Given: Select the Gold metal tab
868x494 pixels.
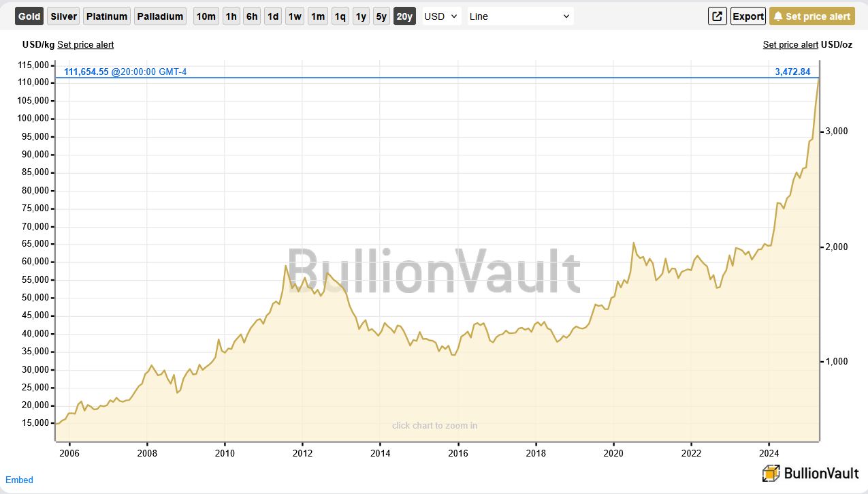Looking at the screenshot, I should (x=29, y=16).
